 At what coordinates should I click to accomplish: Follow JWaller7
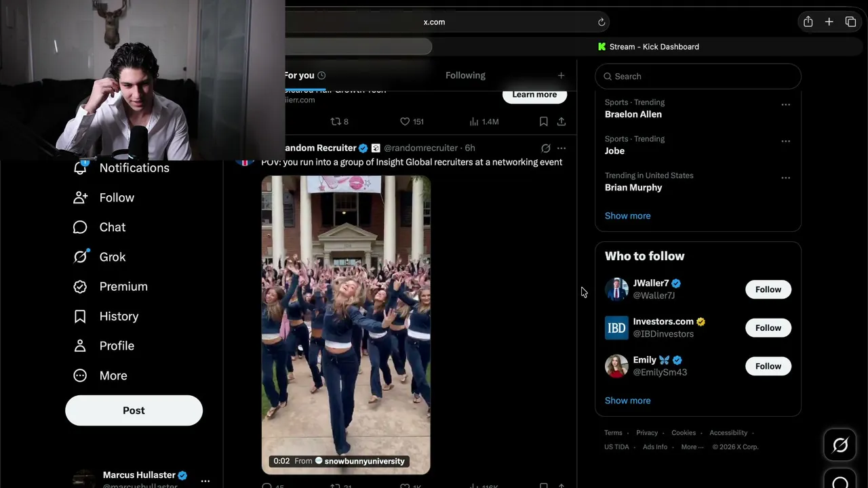click(768, 289)
